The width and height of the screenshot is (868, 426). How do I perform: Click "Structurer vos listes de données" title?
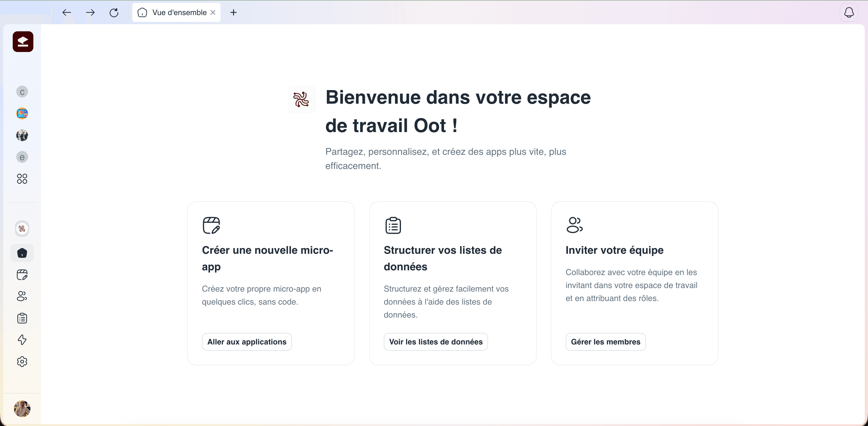pos(443,258)
